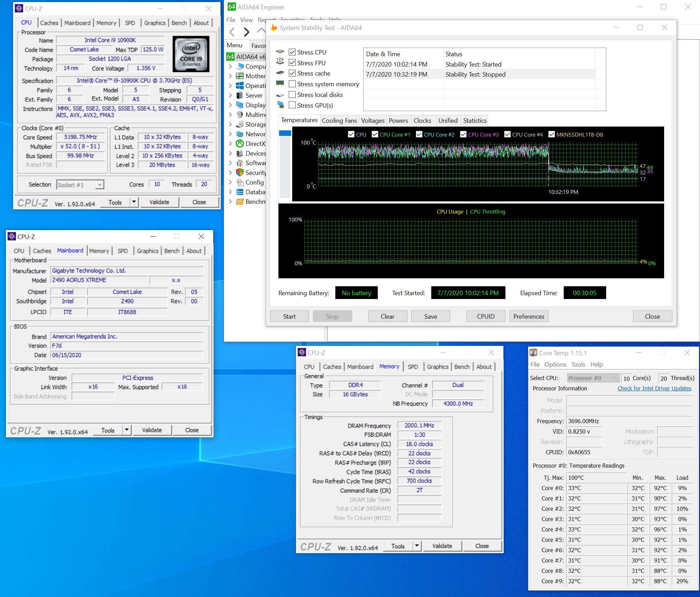The width and height of the screenshot is (700, 597).
Task: Enable Stress system memory checkbox
Action: (292, 84)
